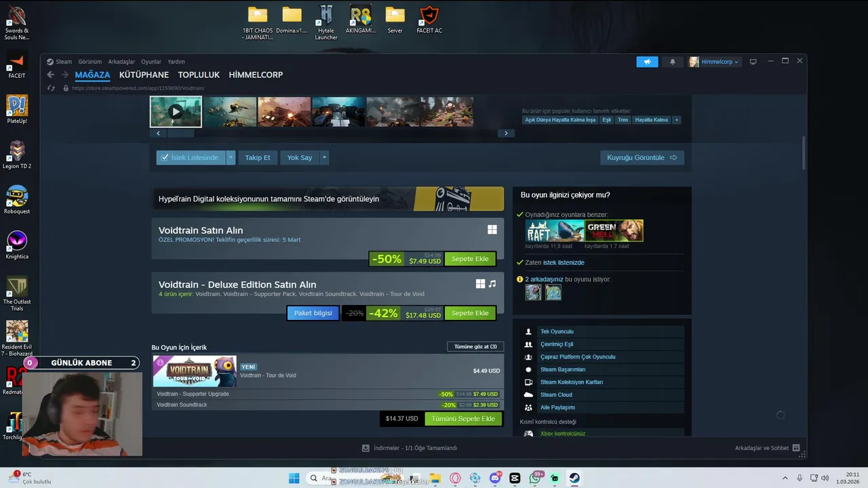Select The Outlast Trials desktop icon

click(x=17, y=293)
